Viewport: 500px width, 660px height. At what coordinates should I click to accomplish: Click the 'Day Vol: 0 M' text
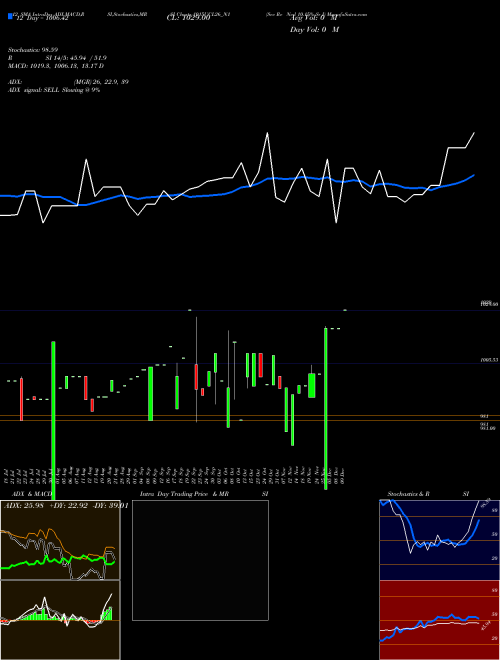coord(314,30)
